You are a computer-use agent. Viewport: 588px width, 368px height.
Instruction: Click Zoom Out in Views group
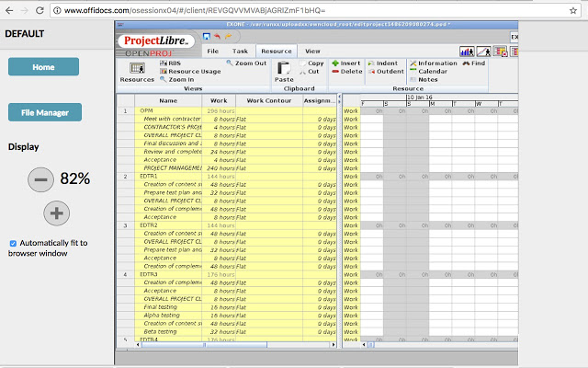pos(246,63)
